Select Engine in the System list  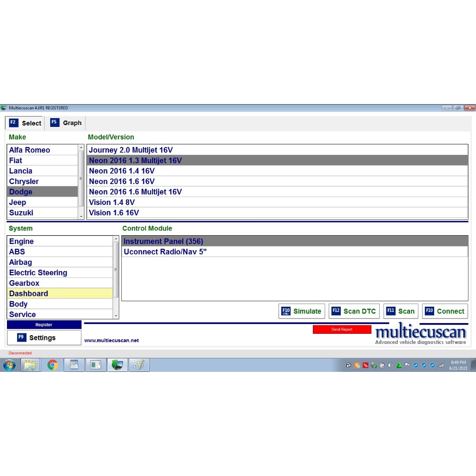[60, 241]
